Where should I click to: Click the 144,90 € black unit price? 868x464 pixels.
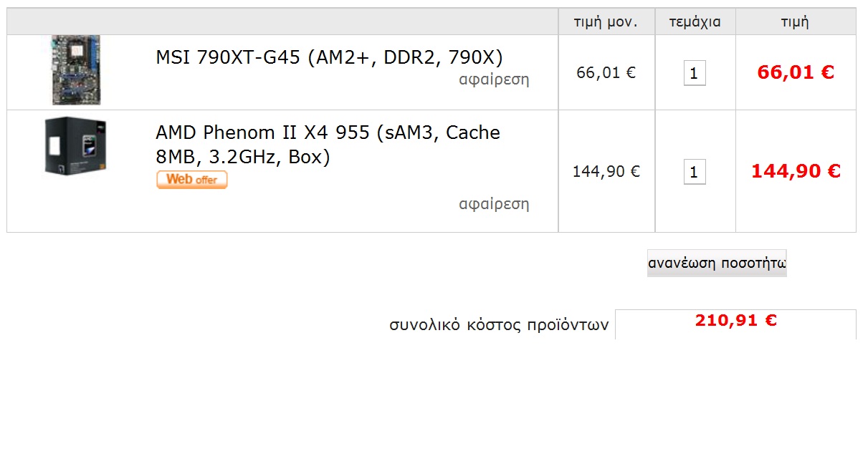coord(606,171)
